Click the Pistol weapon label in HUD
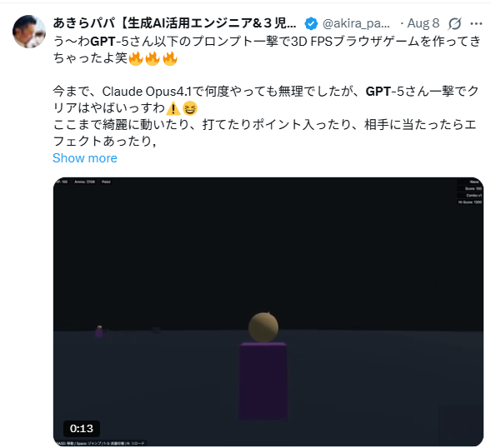This screenshot has width=491, height=448. [x=106, y=182]
